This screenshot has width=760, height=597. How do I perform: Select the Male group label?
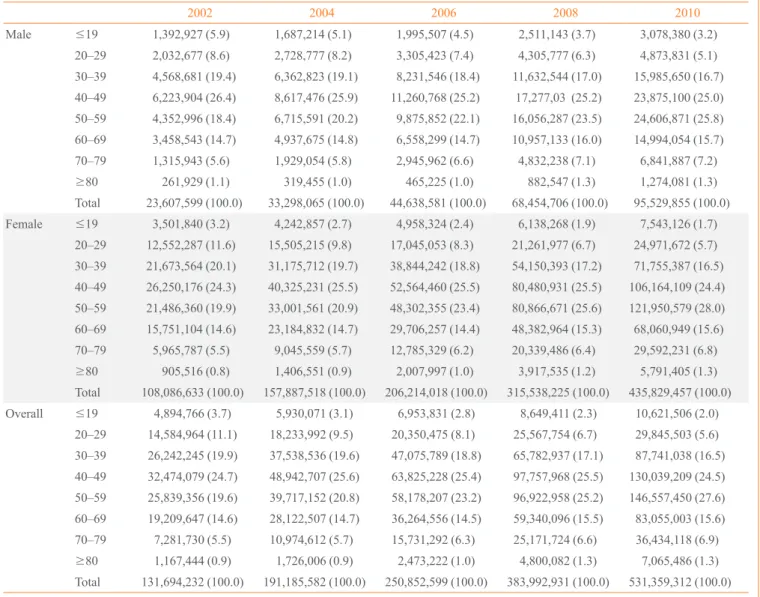(18, 34)
